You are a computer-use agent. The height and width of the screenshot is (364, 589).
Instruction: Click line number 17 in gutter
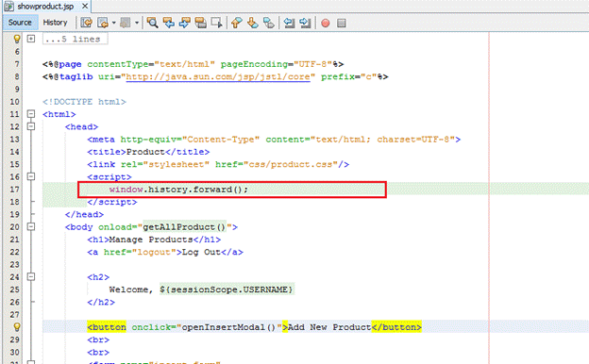pos(14,190)
